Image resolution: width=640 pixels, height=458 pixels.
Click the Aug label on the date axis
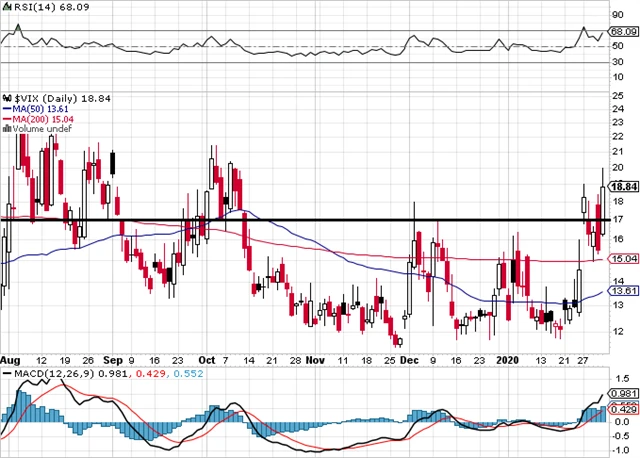click(x=10, y=357)
